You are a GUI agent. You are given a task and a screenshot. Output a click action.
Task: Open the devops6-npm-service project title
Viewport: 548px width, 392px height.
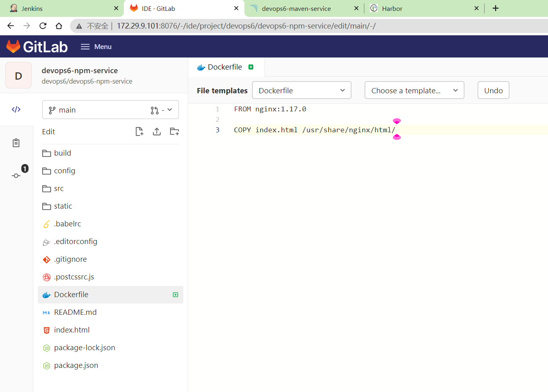[x=80, y=70]
